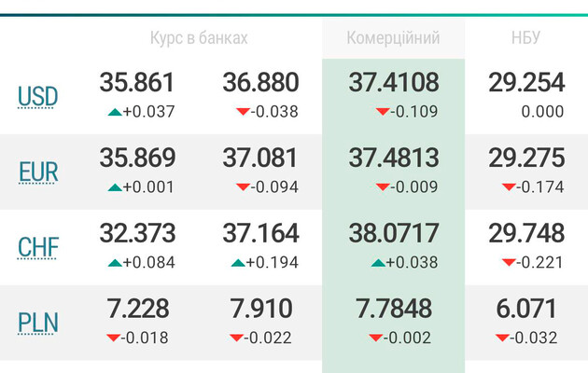Click the Курс в банках header

(199, 38)
